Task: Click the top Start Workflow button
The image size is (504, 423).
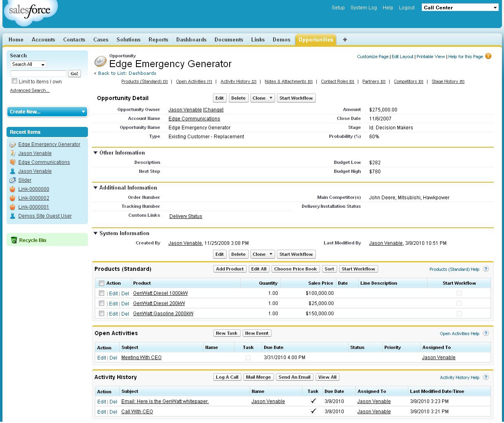Action: click(296, 98)
